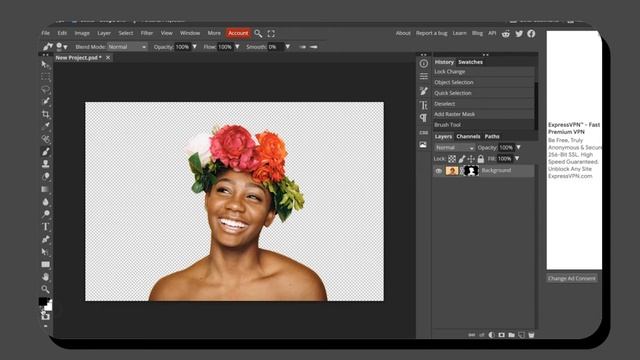Viewport: 640px width, 360px height.
Task: Open the Smooth dropdown arrow
Action: pyautogui.click(x=288, y=47)
